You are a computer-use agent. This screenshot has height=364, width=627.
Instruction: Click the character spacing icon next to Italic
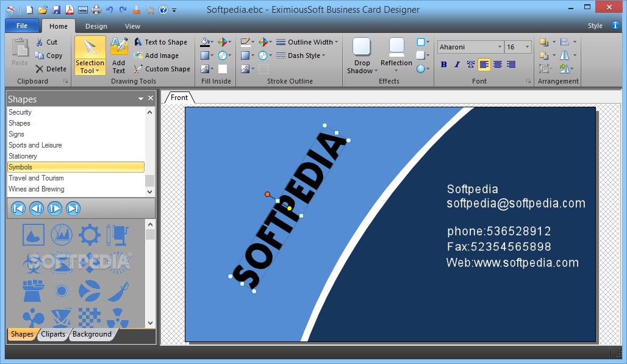point(471,65)
